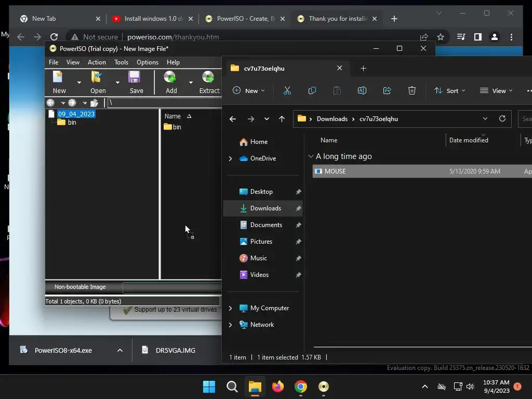Reload the Chrome page
The width and height of the screenshot is (532, 399).
tap(54, 37)
